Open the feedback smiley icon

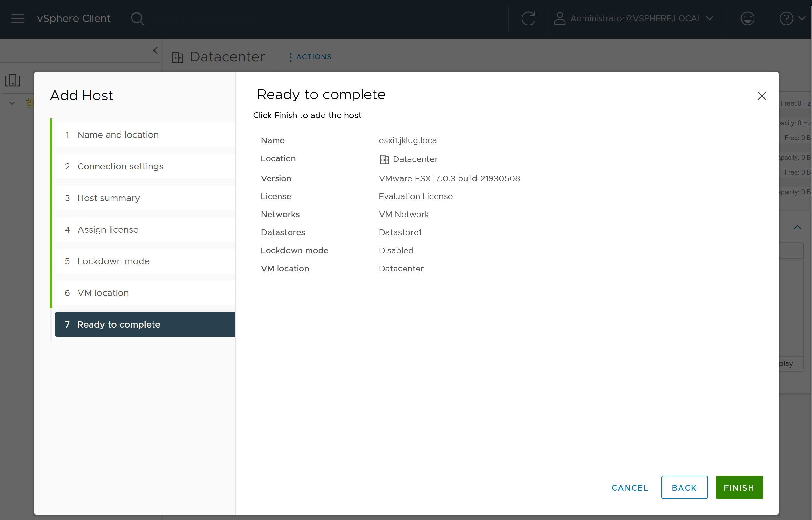point(747,19)
